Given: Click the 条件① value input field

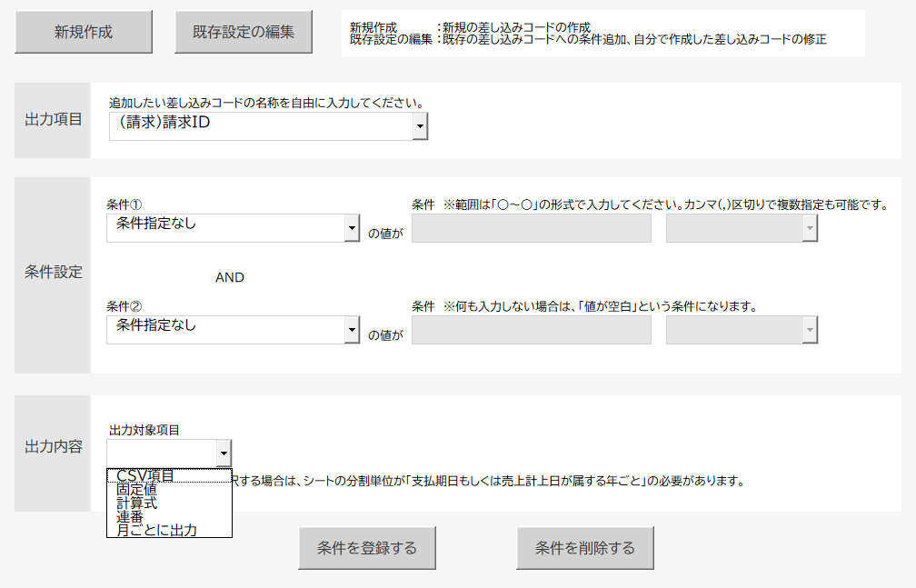Looking at the screenshot, I should (532, 229).
